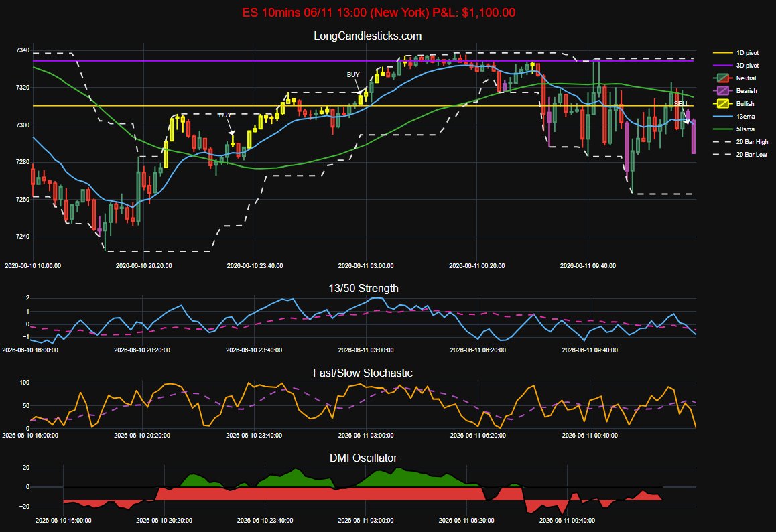Click the 7320 price axis label
Image resolution: width=776 pixels, height=532 pixels.
tap(23, 88)
